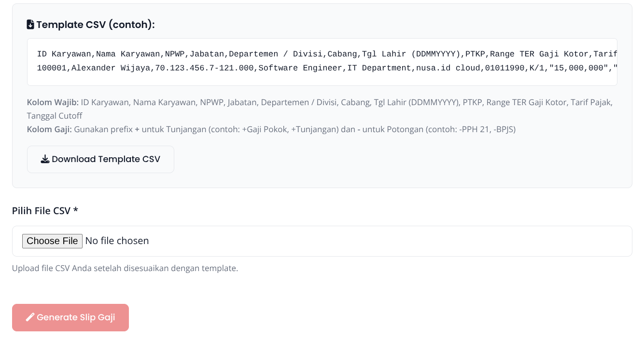Click the 'Pilih File CSV' field label
This screenshot has width=644, height=341.
coord(41,211)
